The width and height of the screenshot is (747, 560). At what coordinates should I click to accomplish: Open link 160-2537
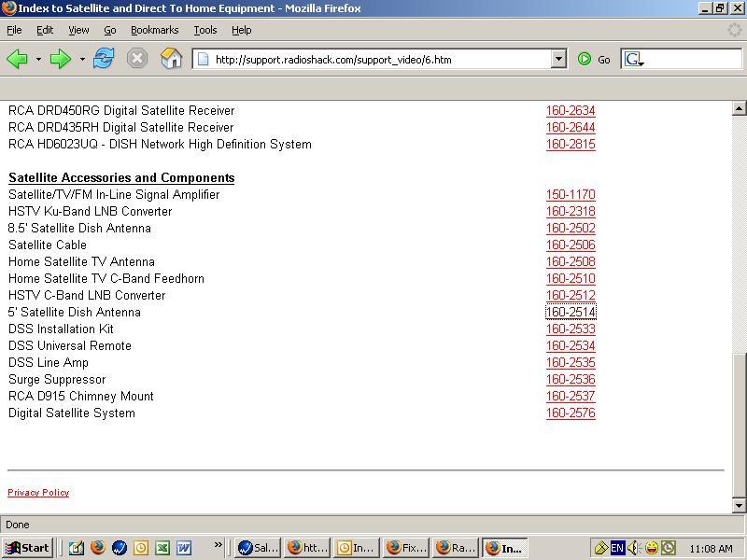click(x=571, y=396)
